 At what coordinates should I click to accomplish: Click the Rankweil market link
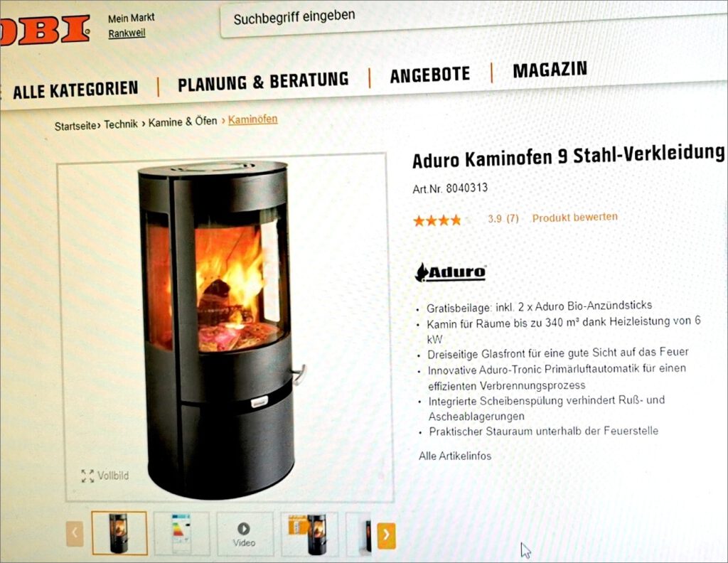[127, 33]
